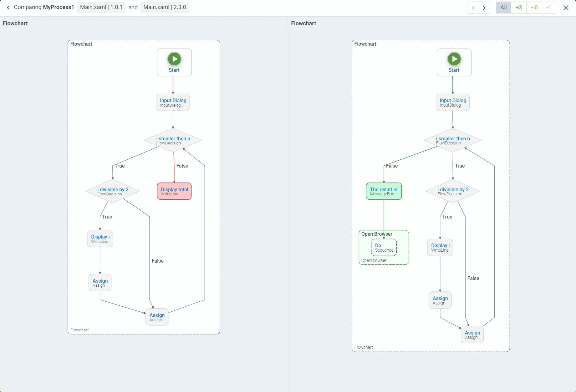Open the added 'The result is:' MessageBox node

pos(384,191)
